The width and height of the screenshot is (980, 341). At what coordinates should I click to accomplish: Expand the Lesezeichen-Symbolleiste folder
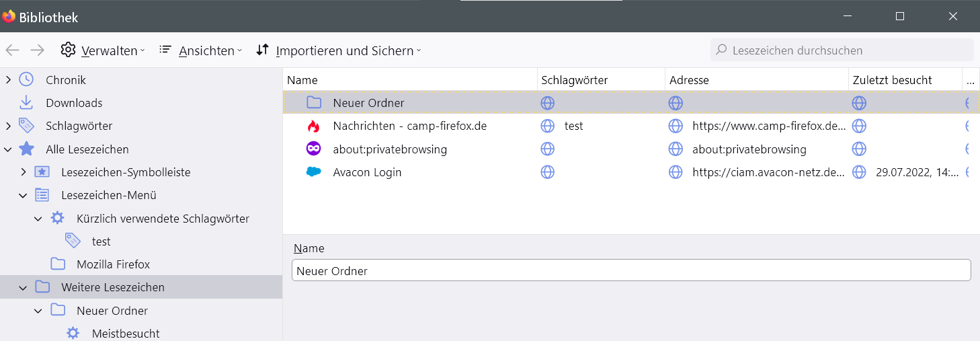(24, 172)
